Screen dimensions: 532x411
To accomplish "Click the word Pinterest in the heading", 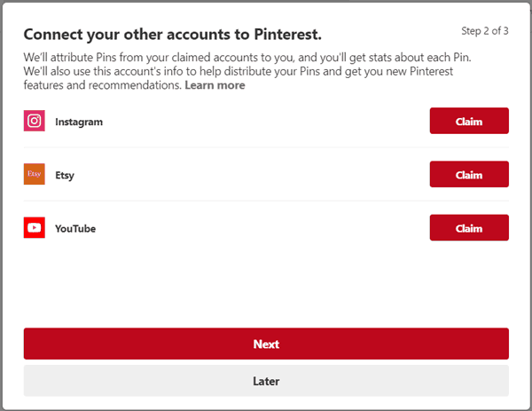I will (x=287, y=35).
